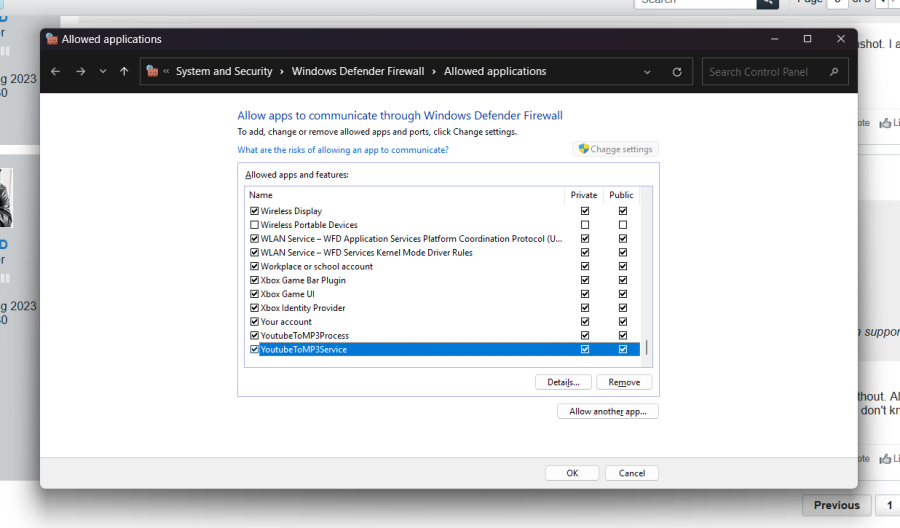
Task: Refresh the Allowed applications page
Action: [677, 72]
